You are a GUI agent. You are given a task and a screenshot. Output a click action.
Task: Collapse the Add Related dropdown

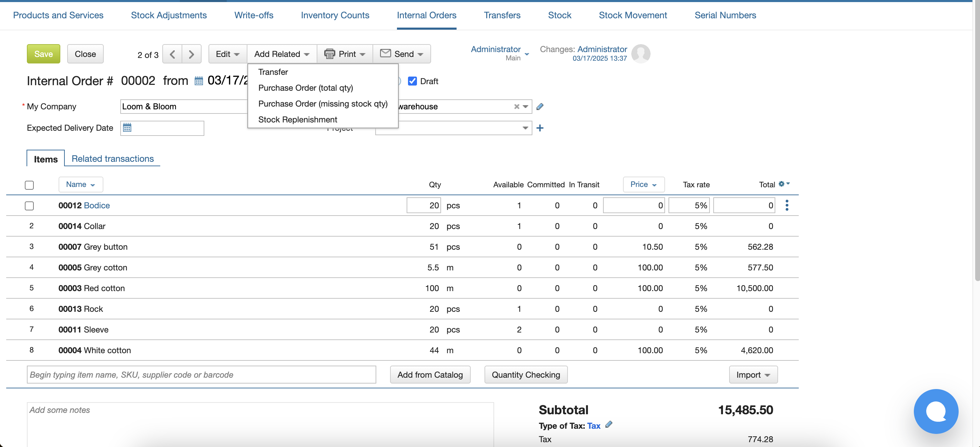point(282,54)
